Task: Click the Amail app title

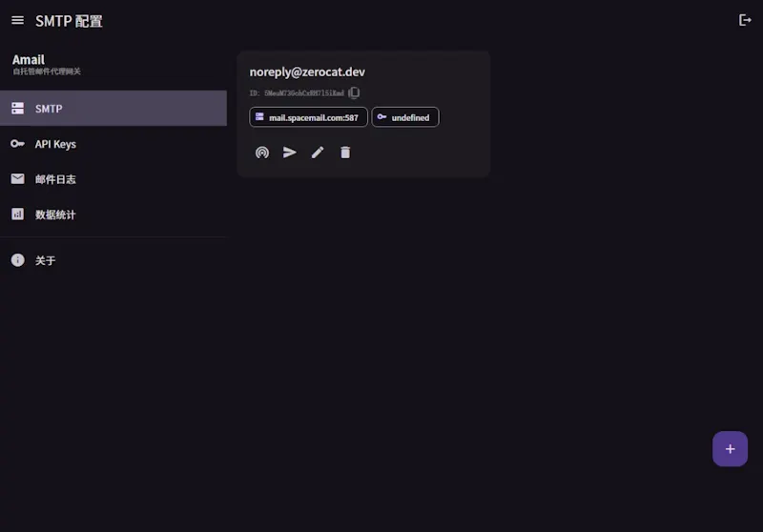Action: [29, 59]
